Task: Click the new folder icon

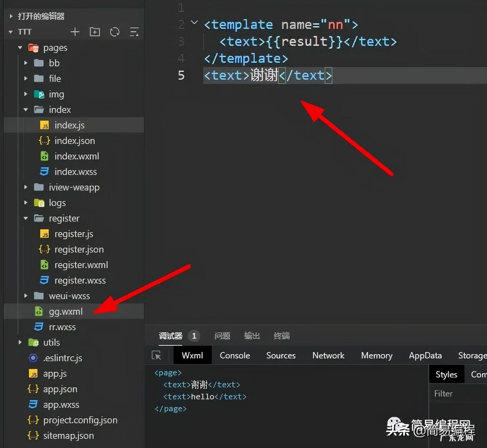Action: point(95,32)
